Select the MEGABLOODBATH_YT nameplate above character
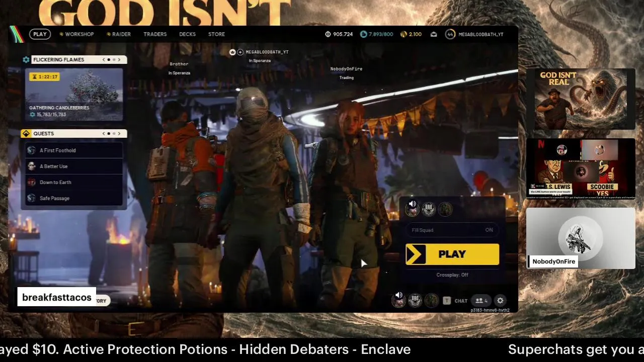The width and height of the screenshot is (644, 362). pos(267,52)
